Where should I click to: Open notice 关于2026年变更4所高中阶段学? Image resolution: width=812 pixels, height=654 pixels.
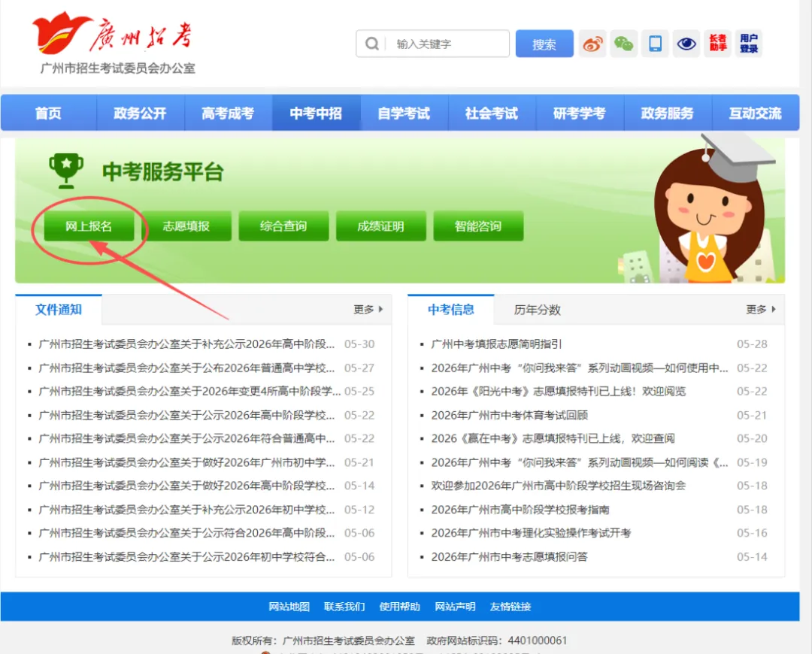(x=190, y=391)
